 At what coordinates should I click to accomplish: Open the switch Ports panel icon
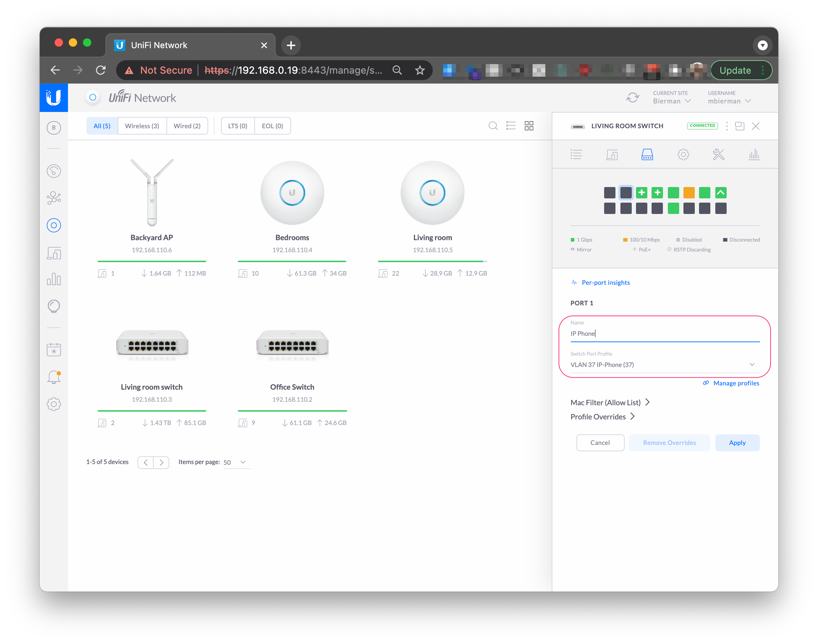click(x=647, y=154)
